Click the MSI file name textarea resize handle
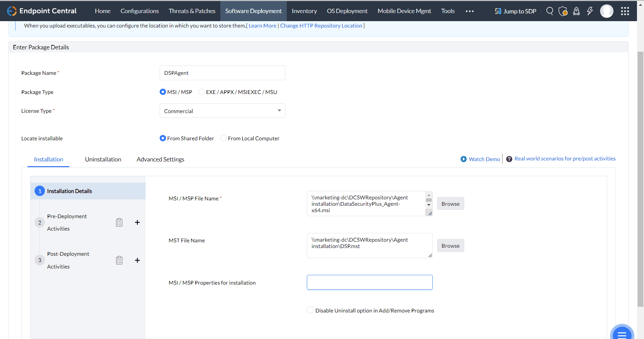This screenshot has height=339, width=644. 430,213
